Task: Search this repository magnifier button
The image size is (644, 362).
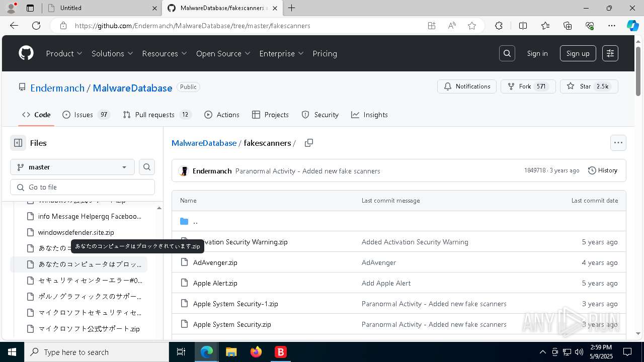Action: 147,167
